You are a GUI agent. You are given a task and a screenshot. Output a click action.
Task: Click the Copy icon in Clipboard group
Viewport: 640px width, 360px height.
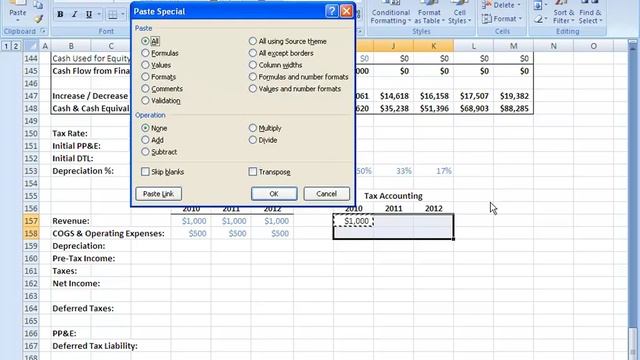coord(38,5)
